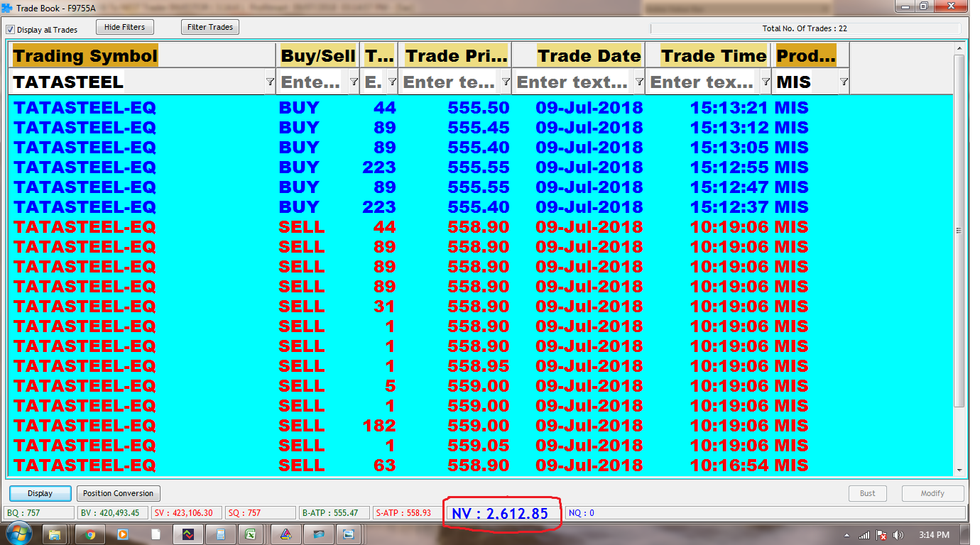The image size is (980, 545).
Task: Sort by the Trading Symbol column header
Action: coord(142,55)
